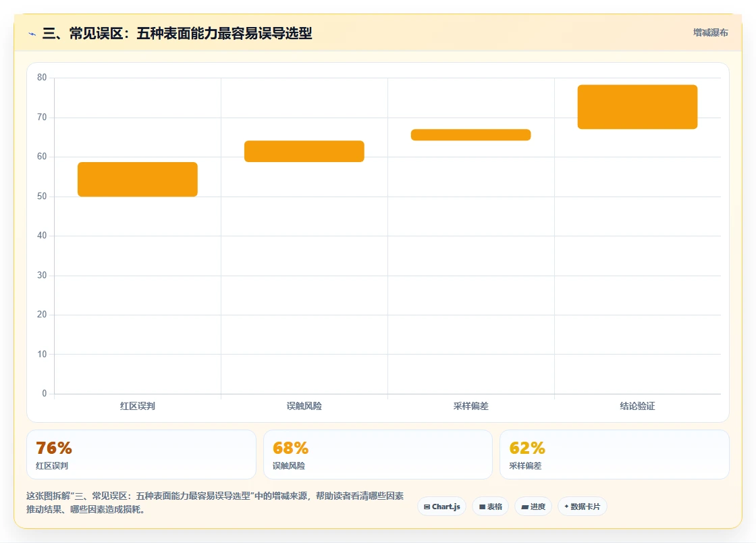This screenshot has height=543, width=756.
Task: Click the 表格 tag pill
Action: (x=490, y=507)
